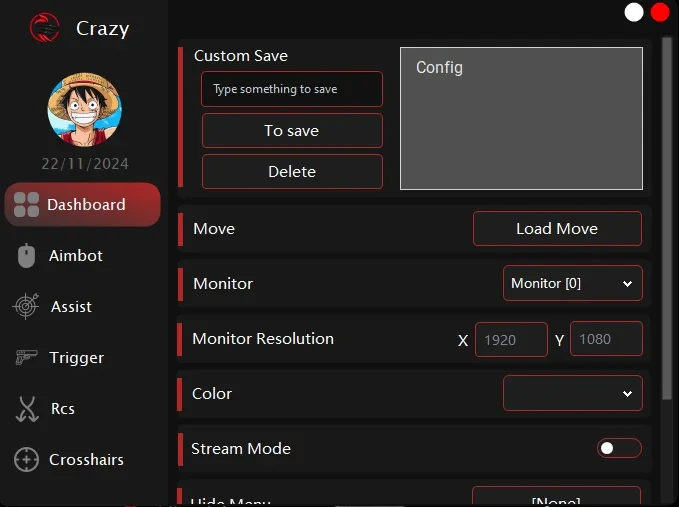Viewport: 679px width, 507px height.
Task: Click the Config list box
Action: [521, 118]
